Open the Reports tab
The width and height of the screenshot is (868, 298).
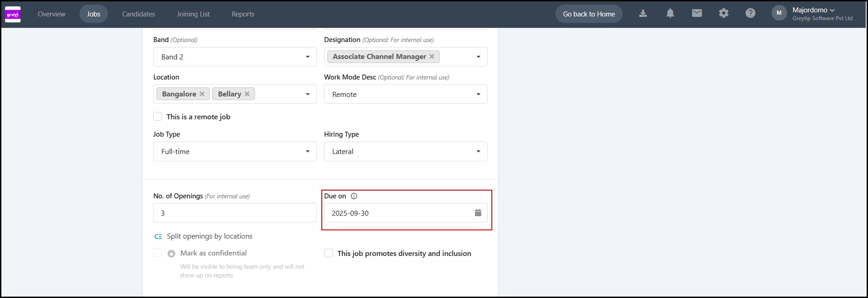(x=243, y=14)
